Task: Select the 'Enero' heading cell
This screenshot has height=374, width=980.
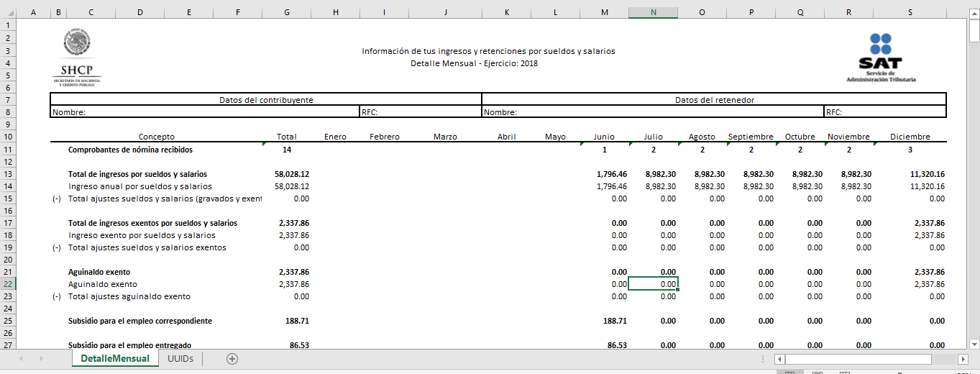Action: [335, 137]
